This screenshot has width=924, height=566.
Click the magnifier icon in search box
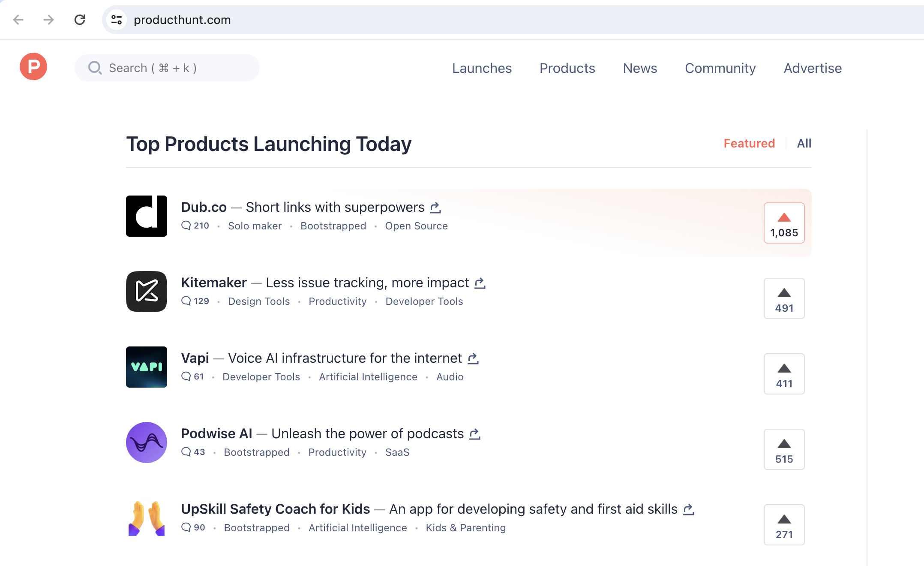pyautogui.click(x=95, y=68)
